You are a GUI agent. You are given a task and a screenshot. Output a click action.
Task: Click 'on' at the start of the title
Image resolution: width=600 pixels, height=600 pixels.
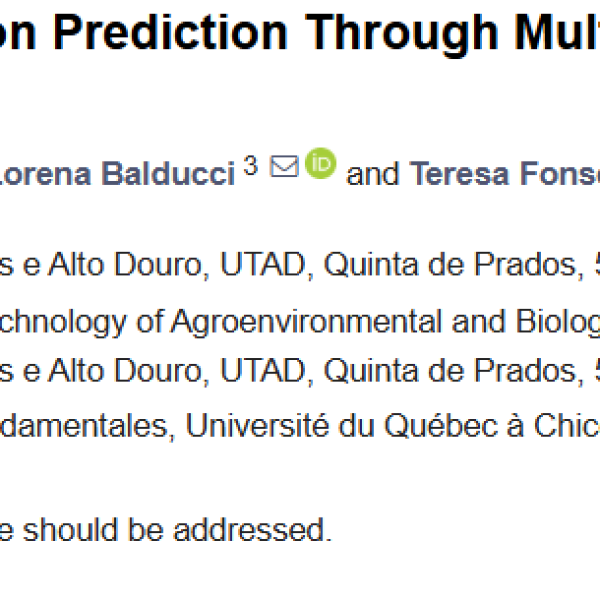coord(18,33)
